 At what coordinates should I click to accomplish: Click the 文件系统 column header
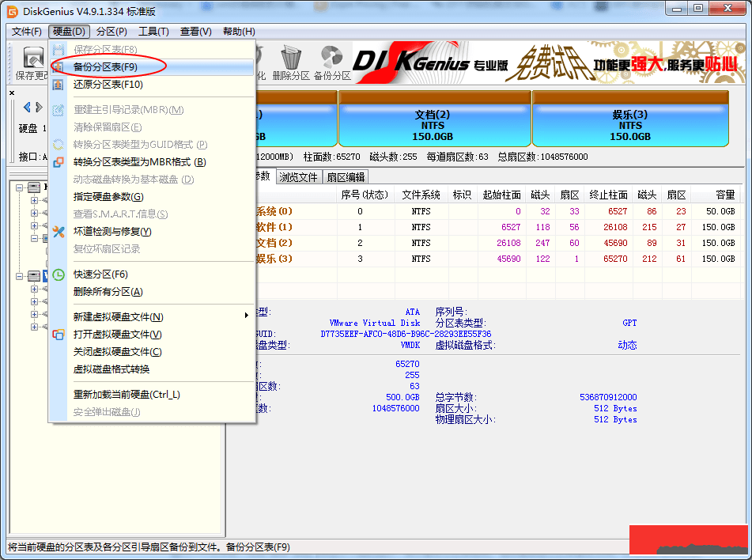421,195
